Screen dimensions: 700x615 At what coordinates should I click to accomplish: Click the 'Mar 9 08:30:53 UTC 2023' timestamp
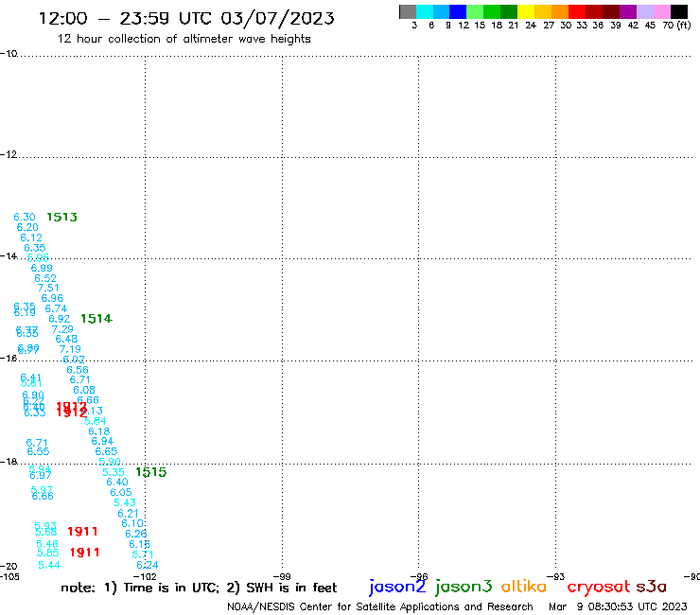pyautogui.click(x=618, y=606)
